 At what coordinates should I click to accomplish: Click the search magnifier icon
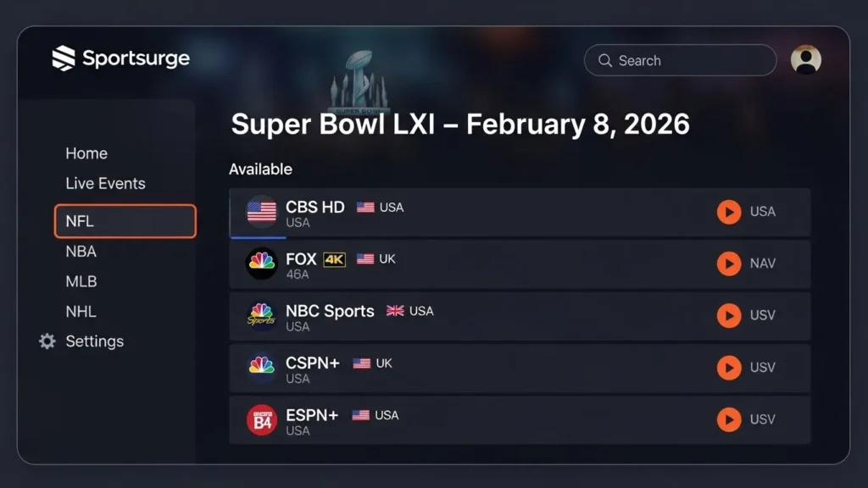(604, 60)
